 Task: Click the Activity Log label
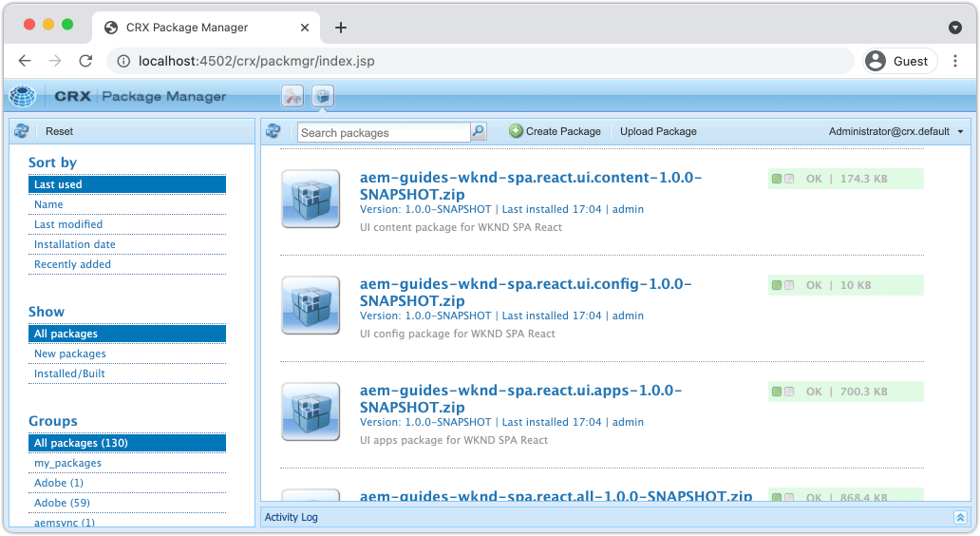click(x=292, y=517)
